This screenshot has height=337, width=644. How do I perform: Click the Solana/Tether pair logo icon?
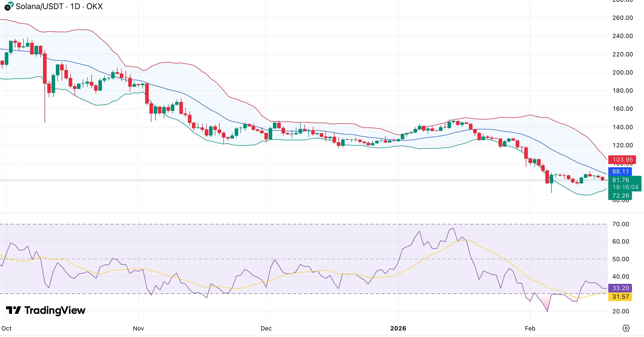tap(8, 7)
